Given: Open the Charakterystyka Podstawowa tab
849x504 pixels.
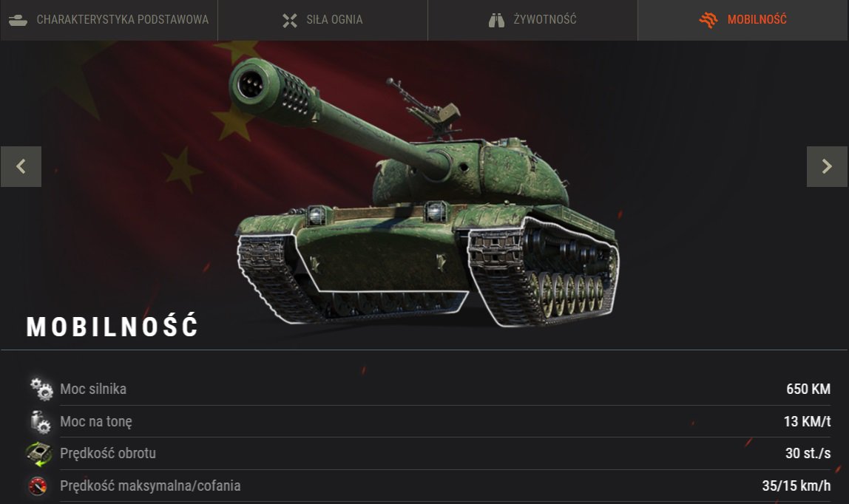Looking at the screenshot, I should tap(108, 20).
